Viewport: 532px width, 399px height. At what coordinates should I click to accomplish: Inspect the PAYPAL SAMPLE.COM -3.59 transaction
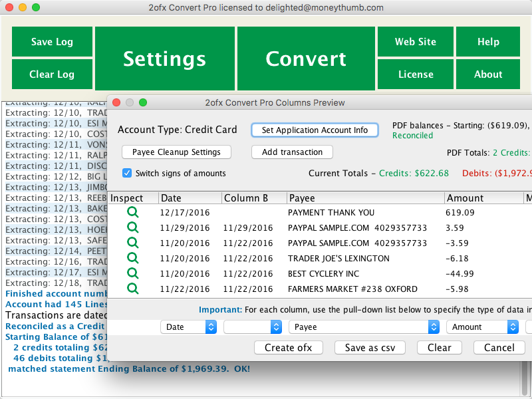click(133, 243)
